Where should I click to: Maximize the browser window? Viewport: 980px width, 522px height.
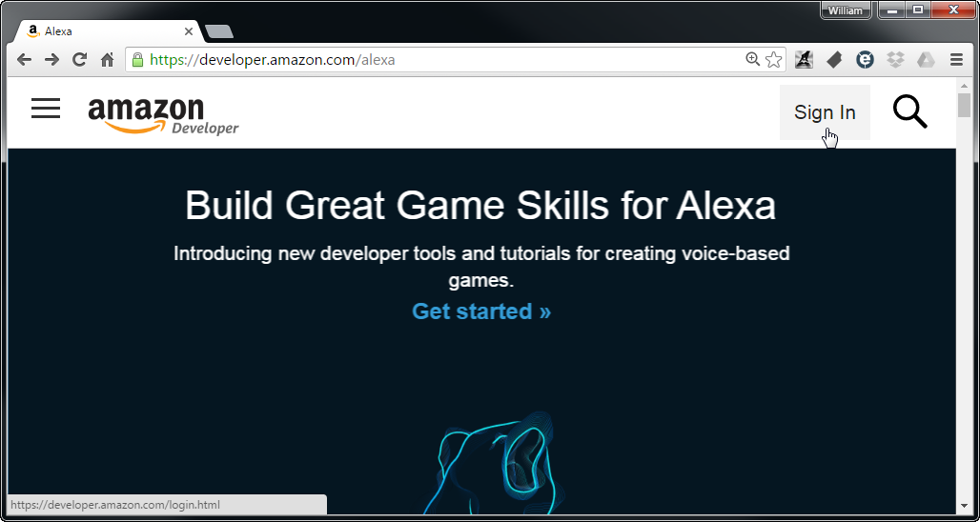918,10
